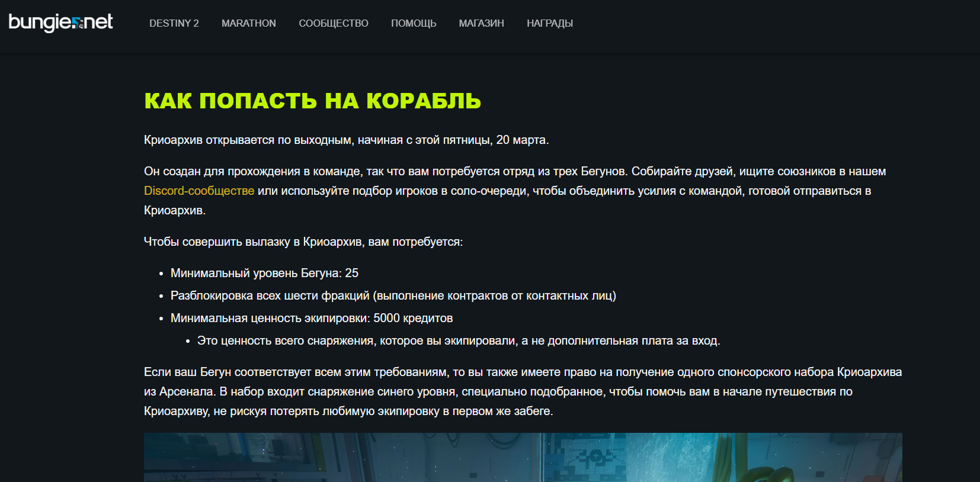Click the bullet 'Разблокировка всех шести фракций'
Viewport: 980px width, 482px height.
[393, 295]
